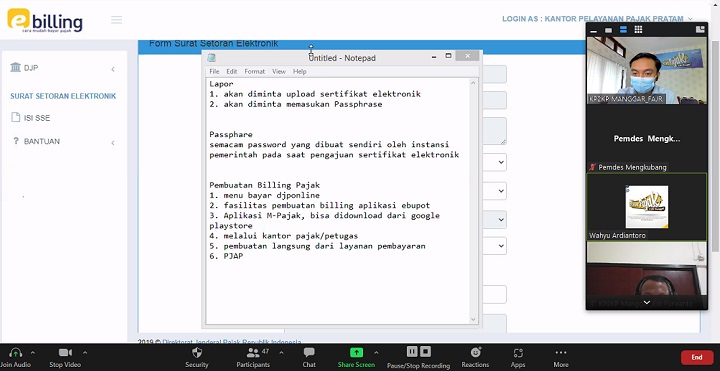Viewport: 720px width, 371px height.
Task: Open the Security shield icon
Action: (x=197, y=353)
